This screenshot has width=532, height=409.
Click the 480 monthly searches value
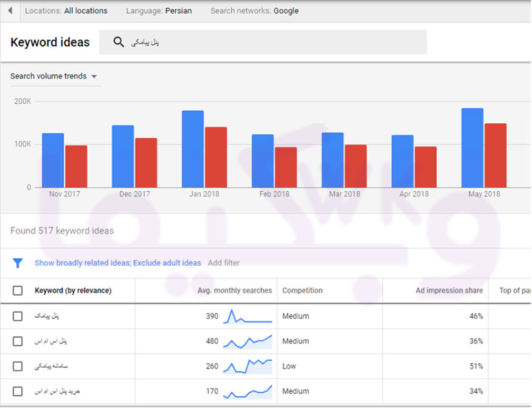click(212, 341)
